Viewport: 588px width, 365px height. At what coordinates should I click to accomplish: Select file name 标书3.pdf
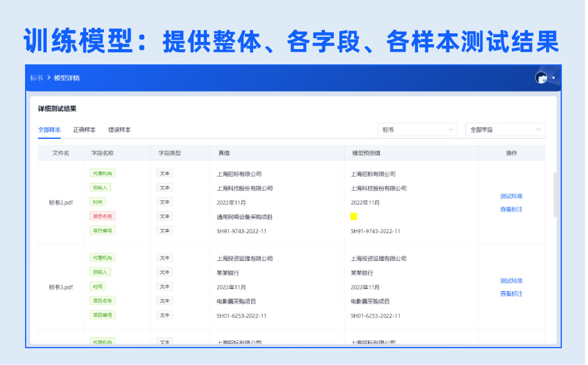[61, 288]
